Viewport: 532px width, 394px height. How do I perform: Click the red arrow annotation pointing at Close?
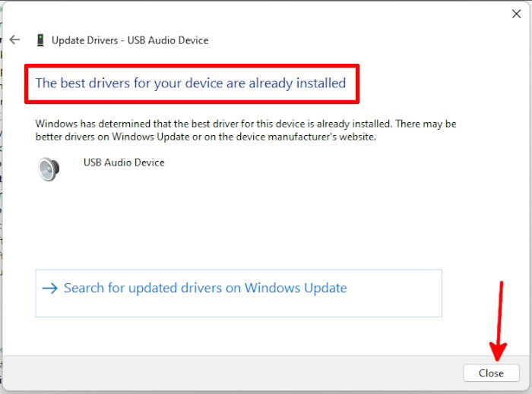[x=499, y=321]
